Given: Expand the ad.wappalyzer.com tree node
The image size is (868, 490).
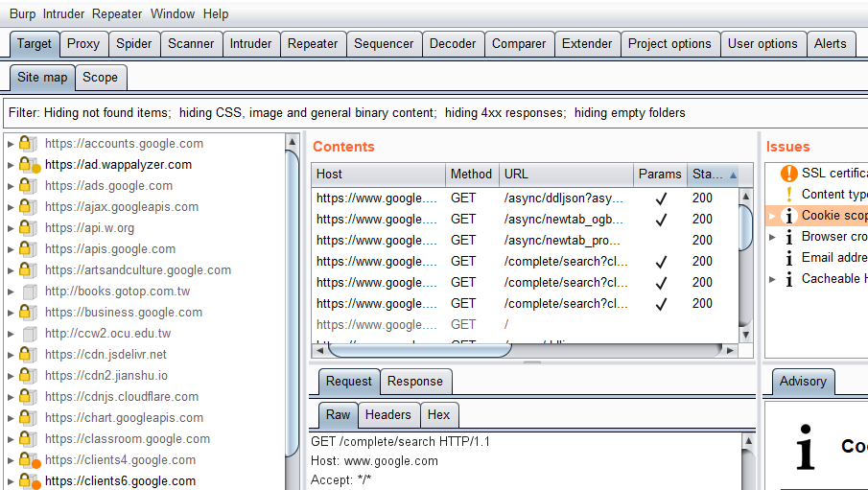Looking at the screenshot, I should coord(11,165).
